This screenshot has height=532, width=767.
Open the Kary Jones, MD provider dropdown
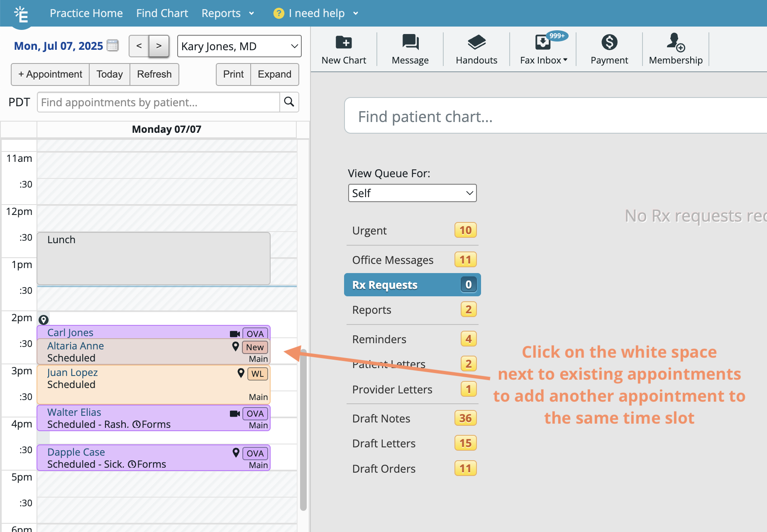coord(239,46)
